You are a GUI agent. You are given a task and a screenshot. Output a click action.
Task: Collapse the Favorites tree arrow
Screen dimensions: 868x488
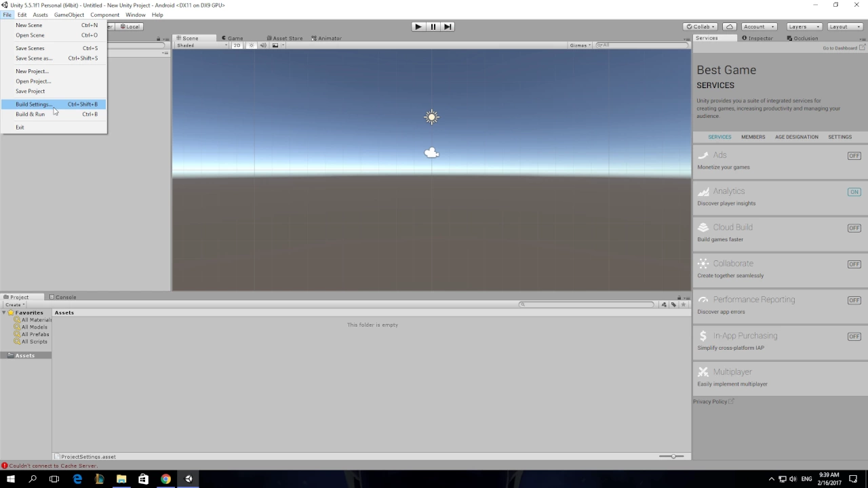click(3, 312)
